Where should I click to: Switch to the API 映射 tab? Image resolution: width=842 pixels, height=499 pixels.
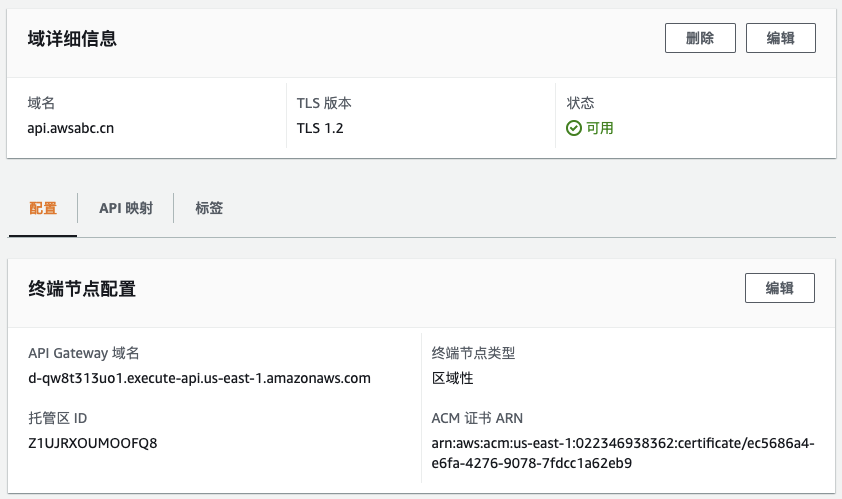coord(126,209)
